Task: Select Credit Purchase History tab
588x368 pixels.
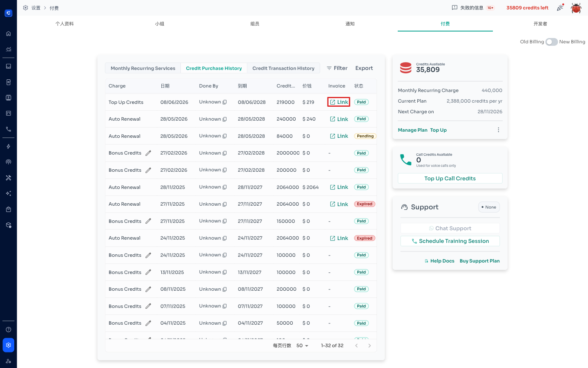Action: click(214, 68)
